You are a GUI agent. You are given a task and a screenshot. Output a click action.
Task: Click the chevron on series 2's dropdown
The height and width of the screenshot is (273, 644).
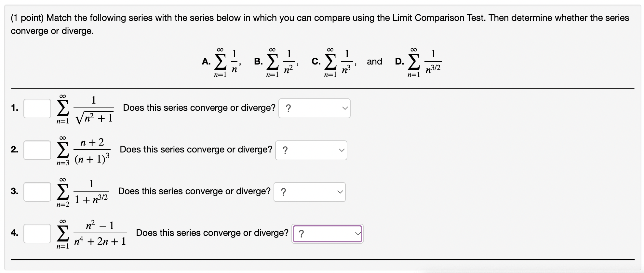pos(342,150)
